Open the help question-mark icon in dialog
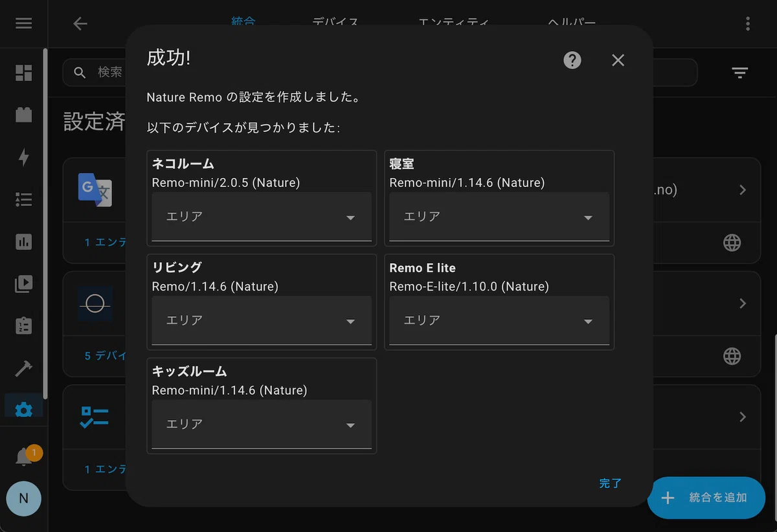The height and width of the screenshot is (532, 777). [x=572, y=60]
